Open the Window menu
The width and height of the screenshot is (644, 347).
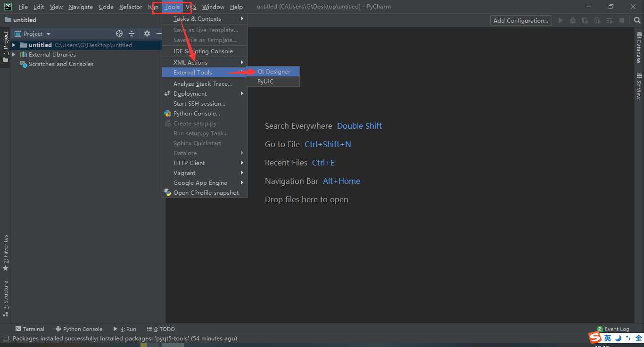(213, 7)
